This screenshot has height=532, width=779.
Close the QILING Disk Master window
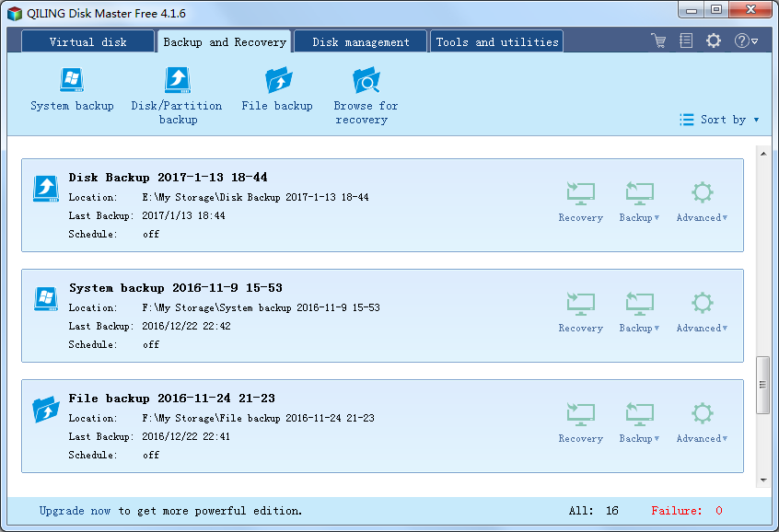pos(750,10)
